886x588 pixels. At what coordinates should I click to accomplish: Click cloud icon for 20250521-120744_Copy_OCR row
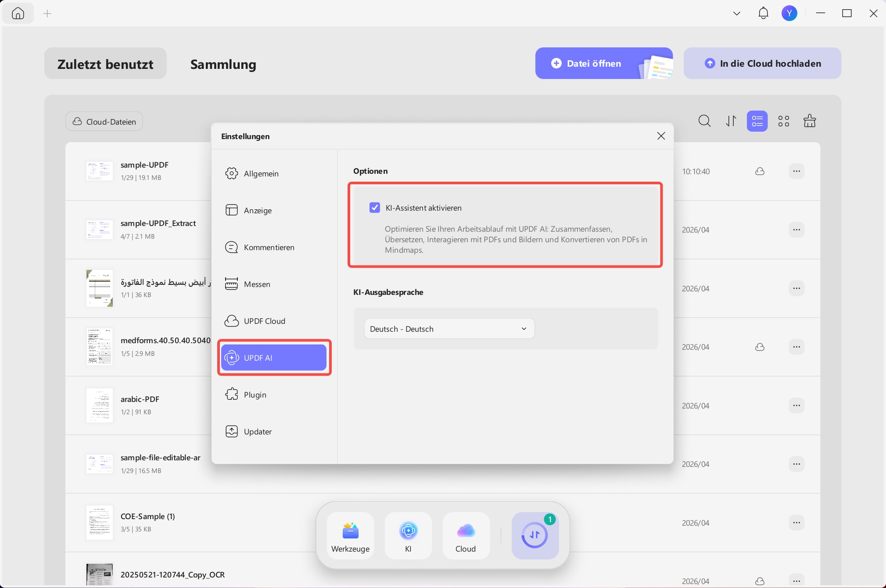[760, 581]
